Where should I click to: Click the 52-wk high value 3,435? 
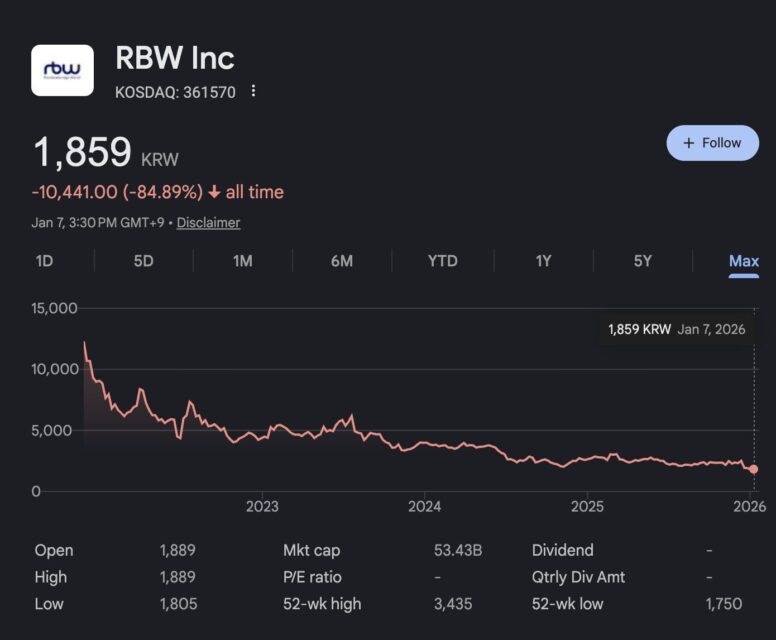click(453, 604)
